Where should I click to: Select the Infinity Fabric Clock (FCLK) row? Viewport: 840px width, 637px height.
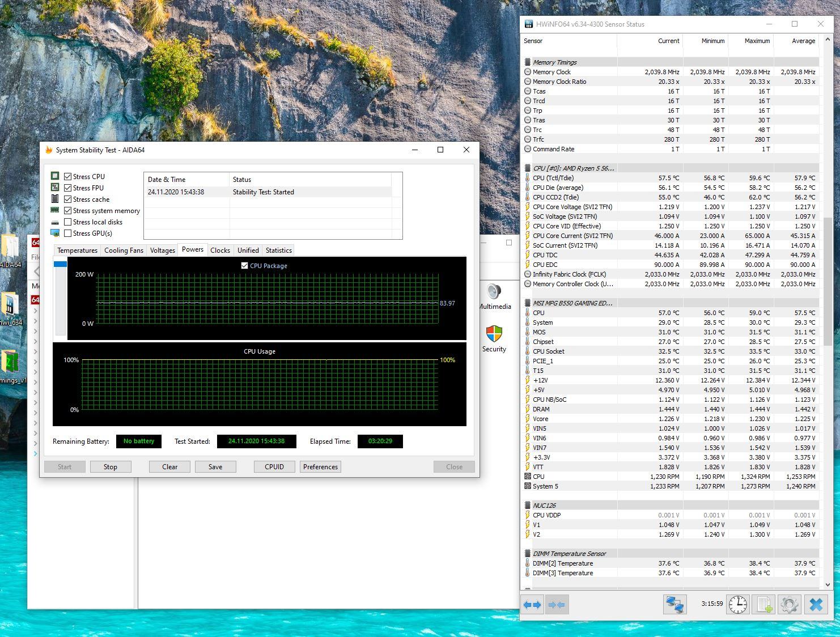[671, 274]
